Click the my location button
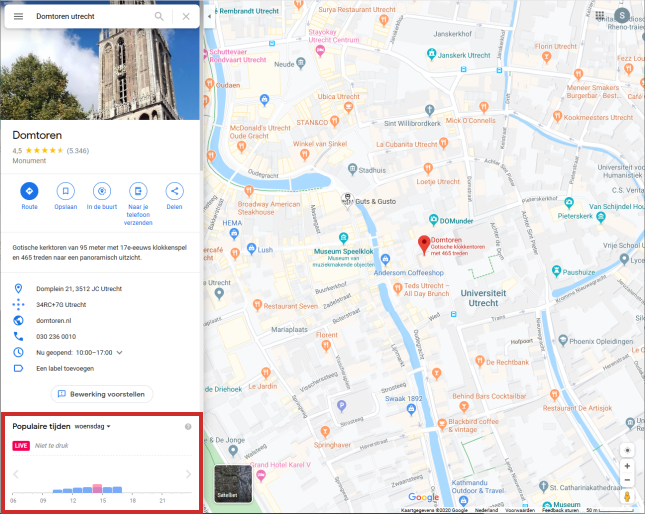The image size is (645, 514). 627,450
